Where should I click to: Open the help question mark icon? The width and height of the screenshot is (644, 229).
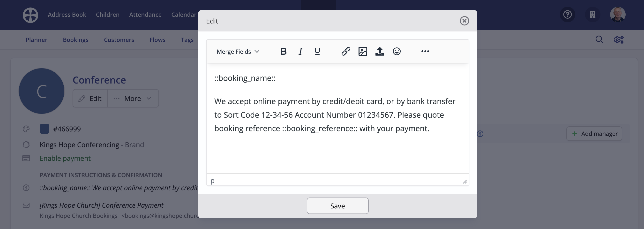pyautogui.click(x=567, y=15)
